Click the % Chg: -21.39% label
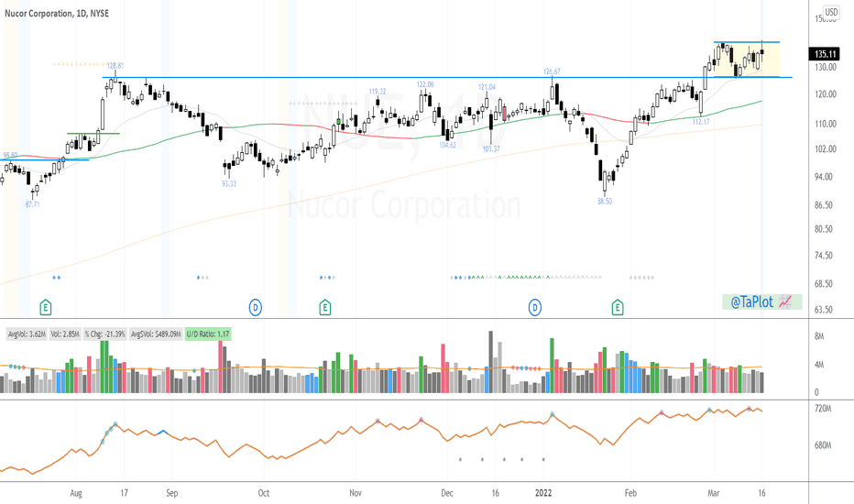854x504 pixels. click(104, 334)
